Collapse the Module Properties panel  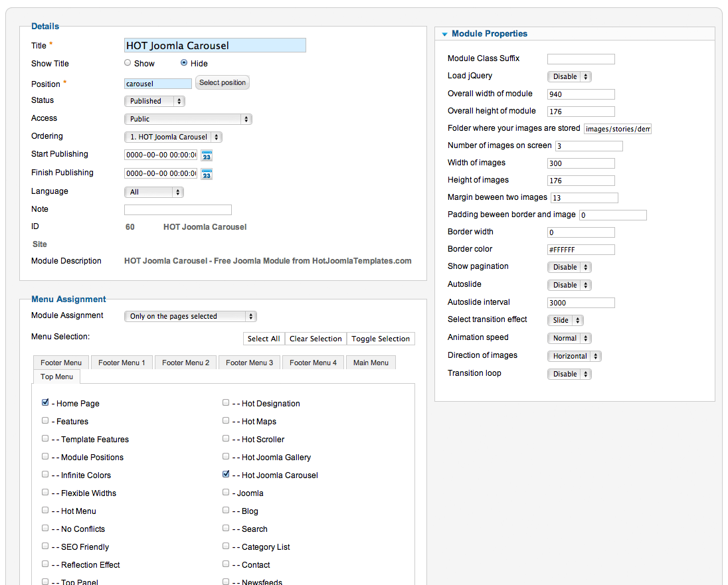point(445,34)
